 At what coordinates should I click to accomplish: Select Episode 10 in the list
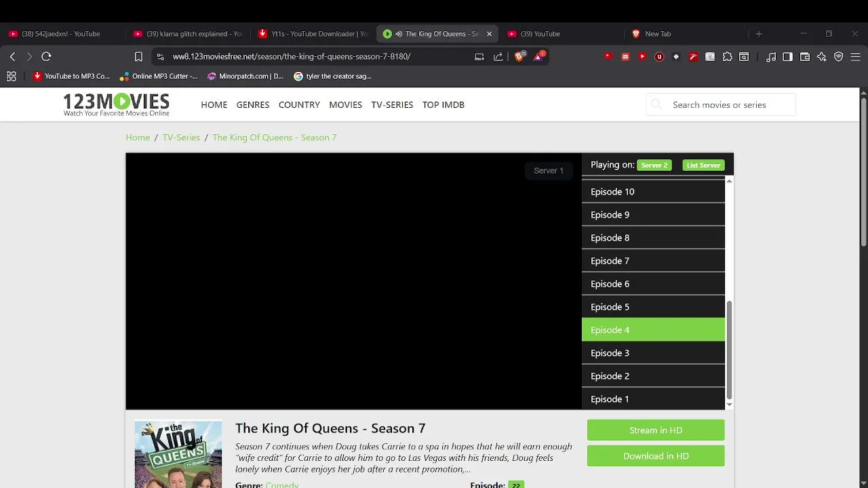653,192
